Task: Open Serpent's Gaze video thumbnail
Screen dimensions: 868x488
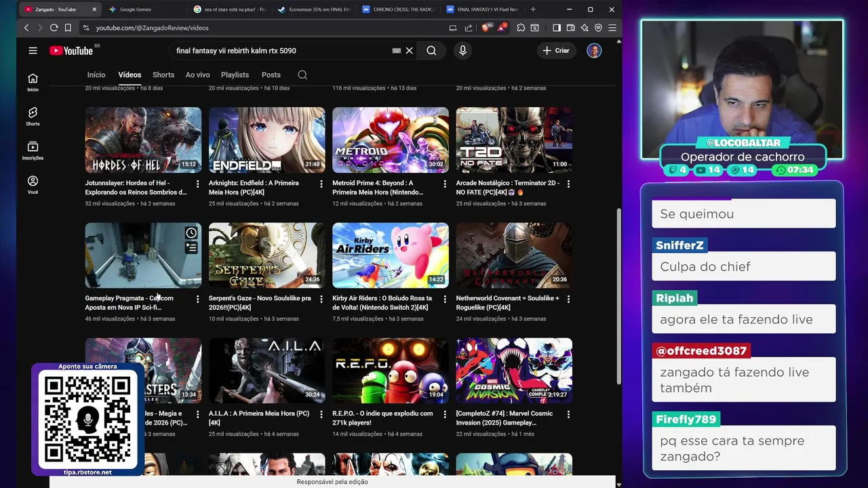Action: [267, 255]
